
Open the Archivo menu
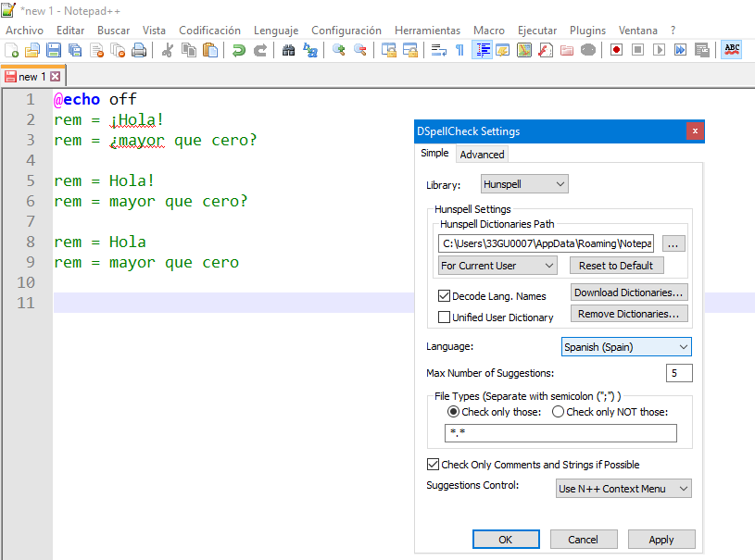(x=25, y=31)
